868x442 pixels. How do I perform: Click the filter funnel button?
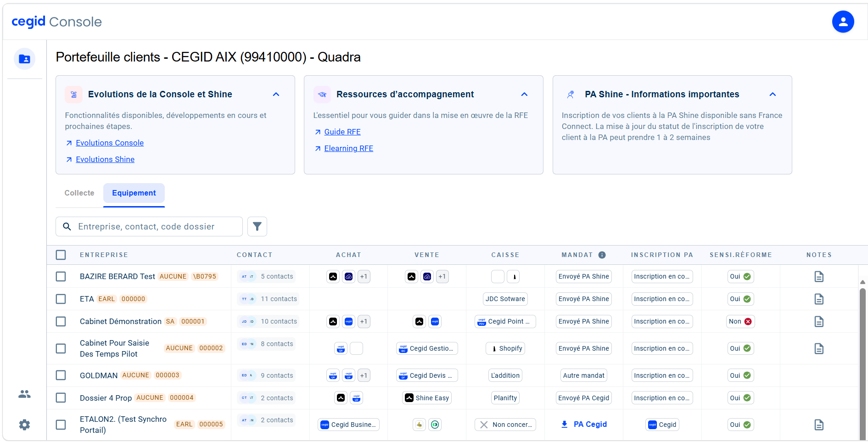coord(257,226)
